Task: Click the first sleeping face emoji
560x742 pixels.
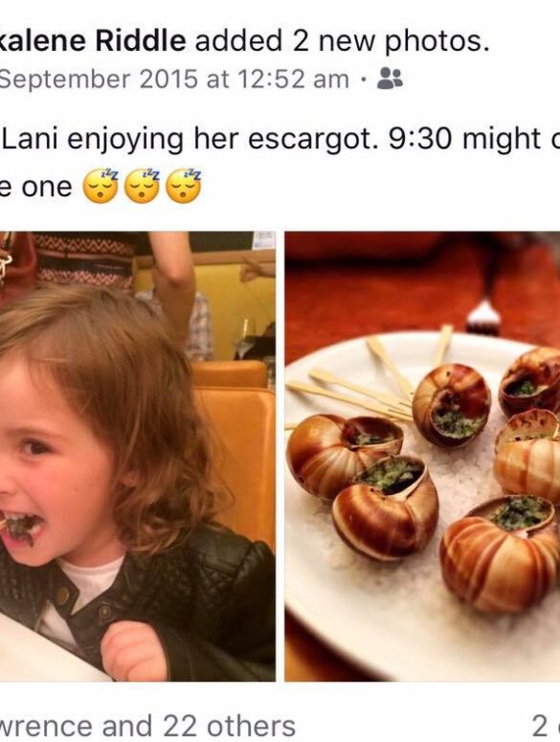Action: 100,187
